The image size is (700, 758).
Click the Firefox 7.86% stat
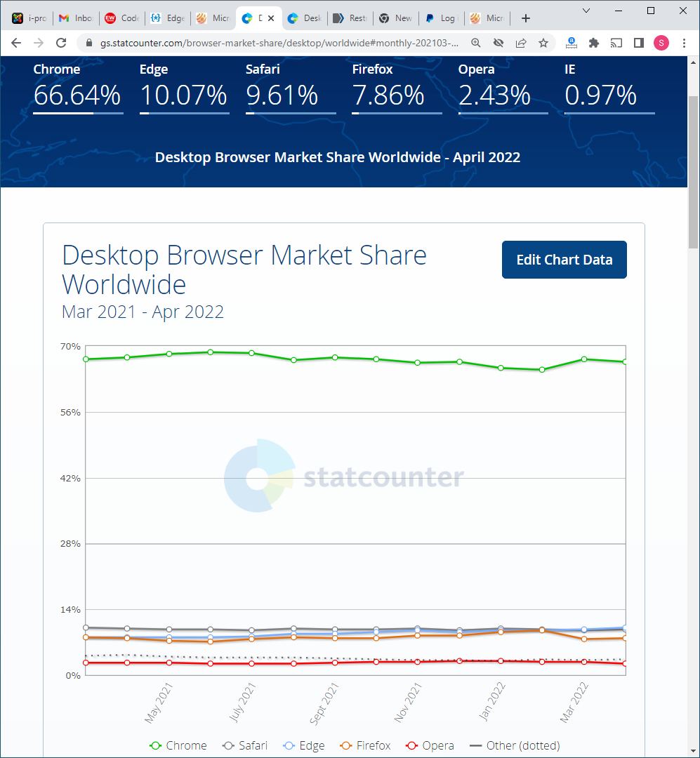point(397,88)
